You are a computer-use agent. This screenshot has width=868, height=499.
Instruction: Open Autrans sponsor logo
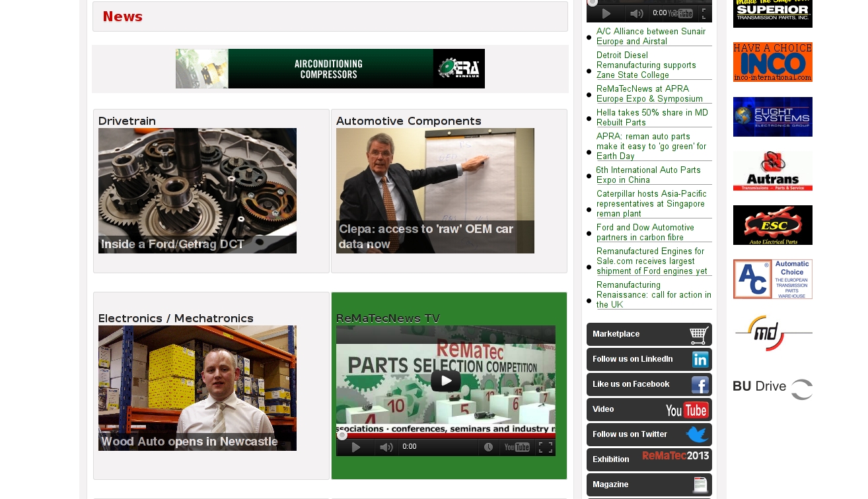point(773,171)
